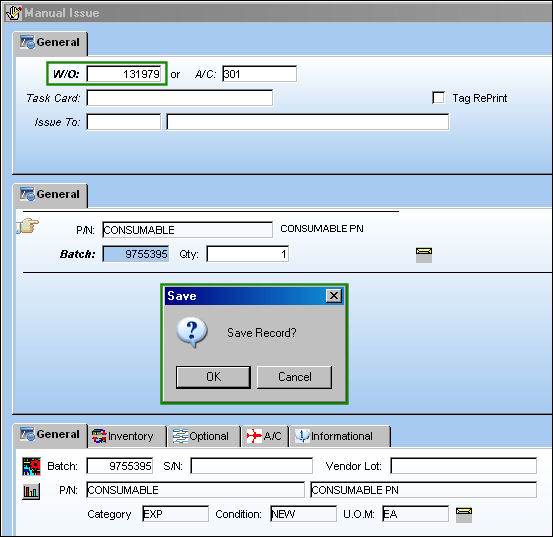Click the yellow note icon next to Qty
Screen dimensions: 553x537
tap(424, 255)
